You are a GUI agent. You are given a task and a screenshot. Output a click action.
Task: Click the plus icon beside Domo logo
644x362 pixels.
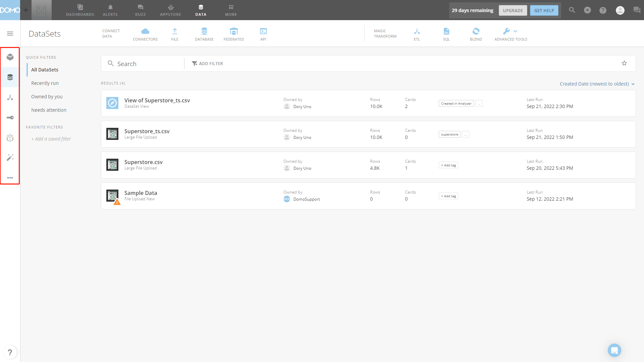[26, 10]
